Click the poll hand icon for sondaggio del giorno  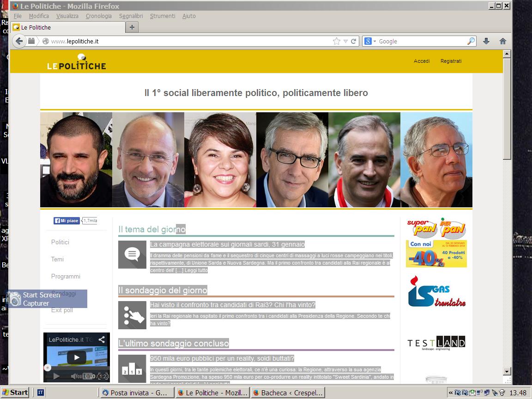click(132, 315)
